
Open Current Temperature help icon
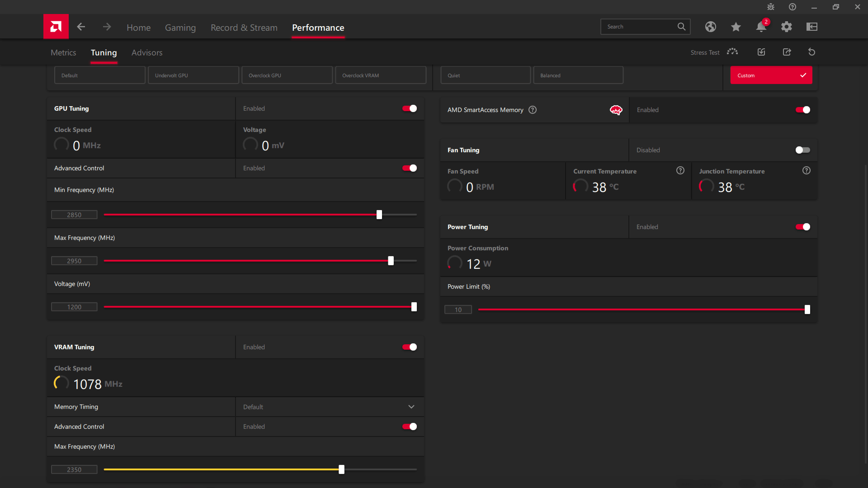680,170
